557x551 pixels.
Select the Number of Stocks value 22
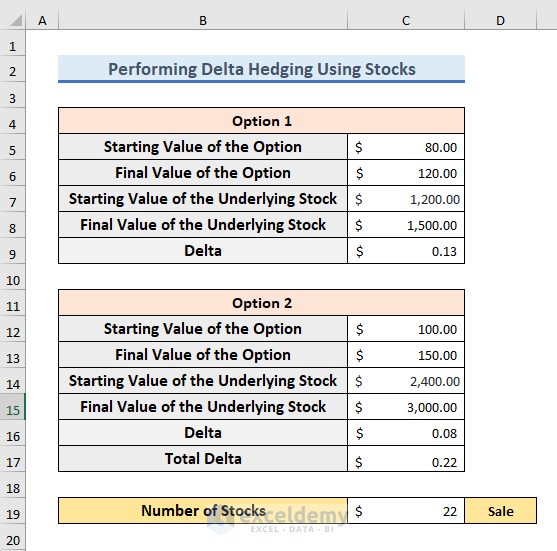(406, 511)
